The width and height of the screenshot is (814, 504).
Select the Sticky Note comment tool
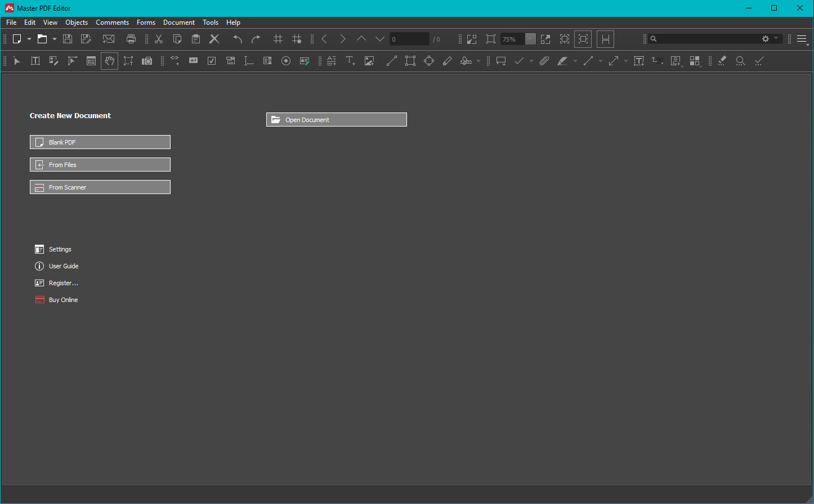[501, 61]
